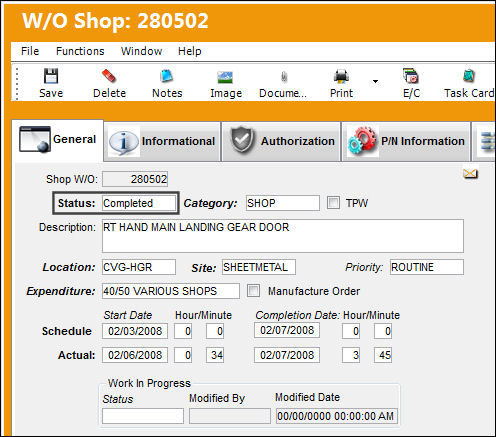Click the Location field CVG-HGR

click(139, 267)
